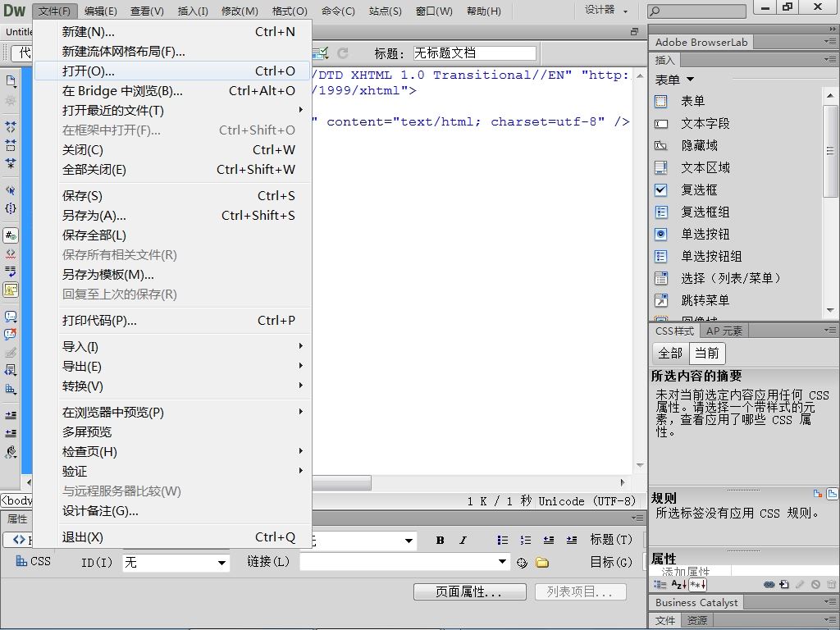Click the Collapse Full Tag icon

[11, 127]
